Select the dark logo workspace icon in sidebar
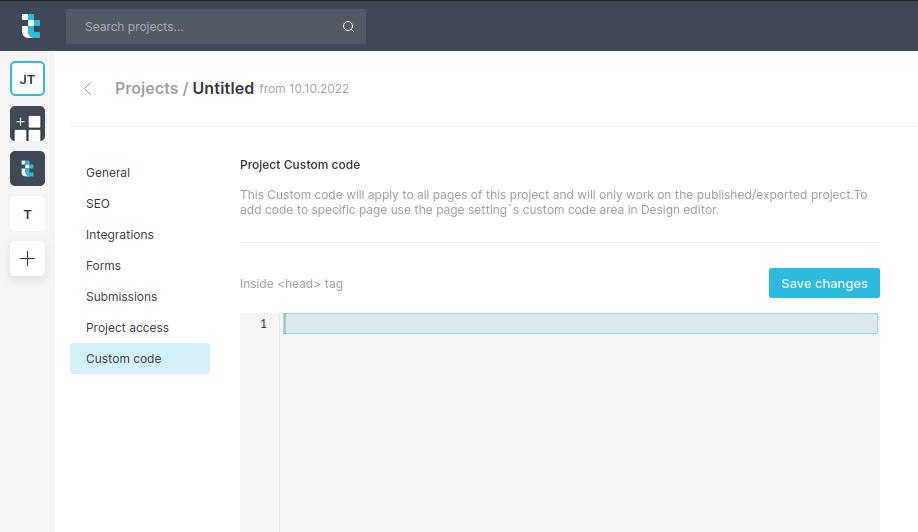Screen dimensions: 918x532 (x=27, y=169)
